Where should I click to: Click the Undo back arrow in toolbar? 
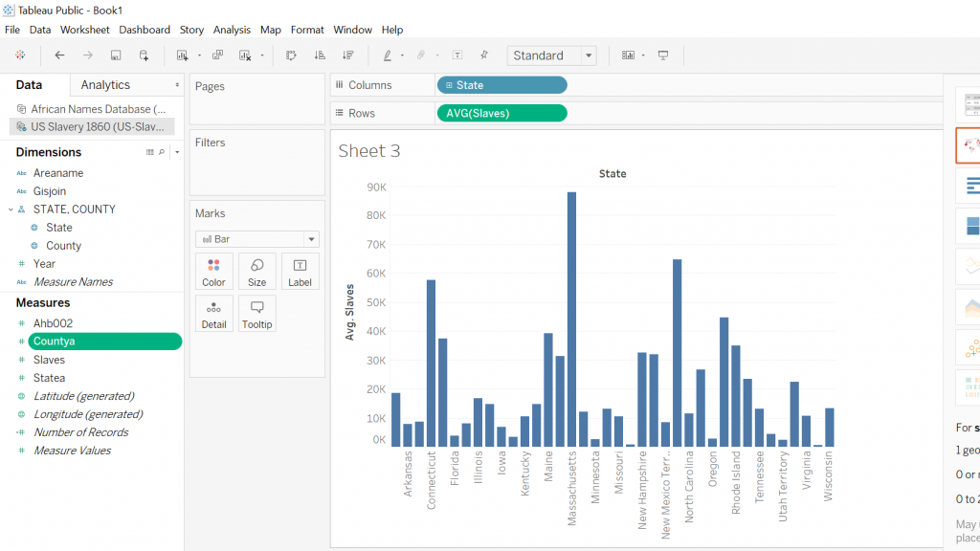click(59, 55)
